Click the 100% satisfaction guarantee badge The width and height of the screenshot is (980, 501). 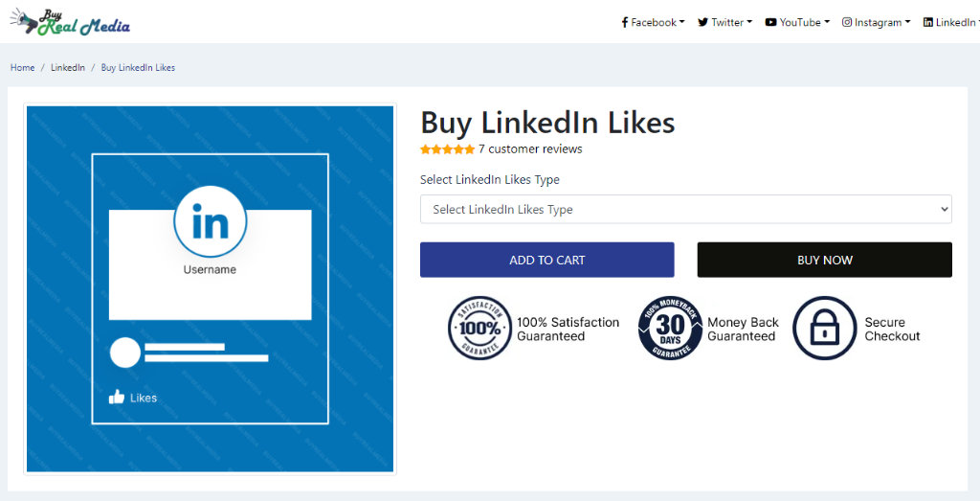pos(480,328)
